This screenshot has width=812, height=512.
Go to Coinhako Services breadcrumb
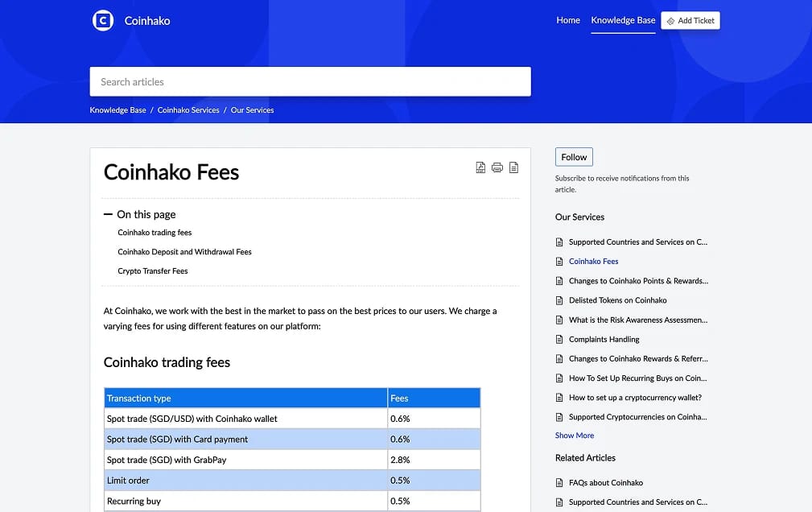tap(188, 109)
